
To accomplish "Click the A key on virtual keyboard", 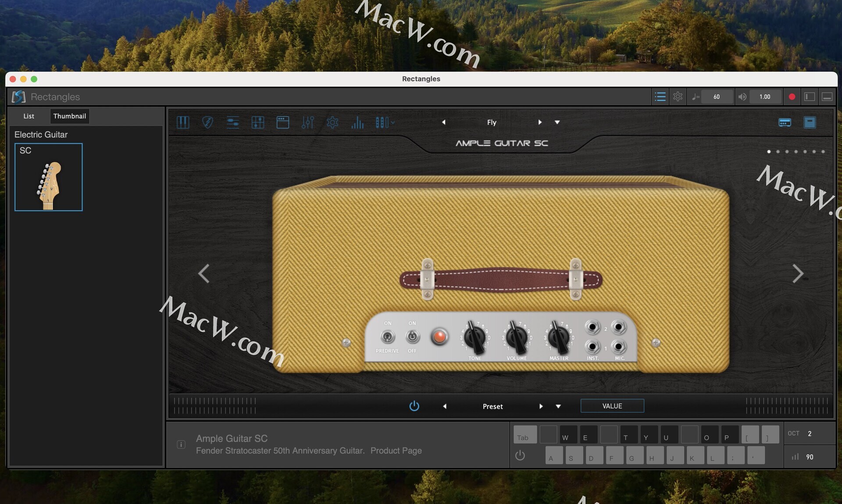I will coord(554,455).
